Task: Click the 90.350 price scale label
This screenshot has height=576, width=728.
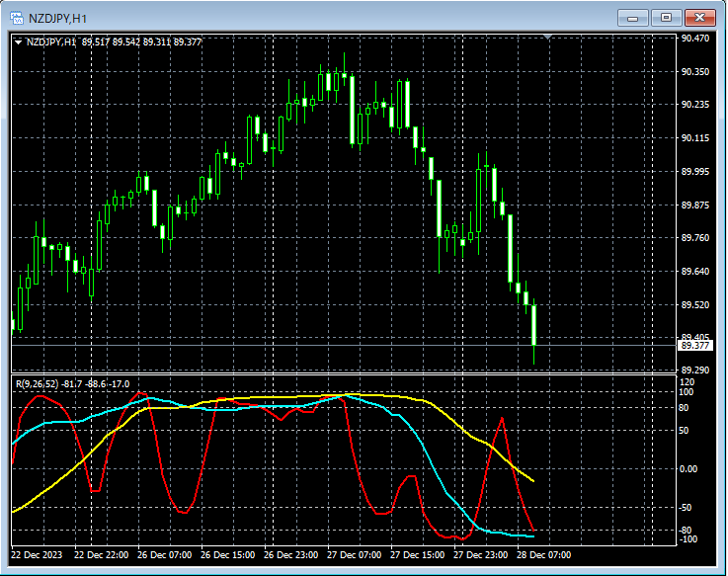Action: [x=695, y=72]
